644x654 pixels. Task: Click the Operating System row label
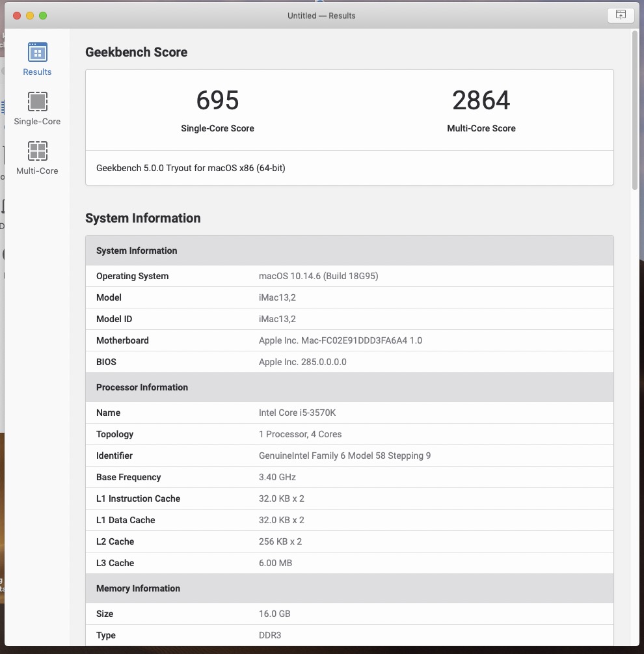pyautogui.click(x=133, y=276)
